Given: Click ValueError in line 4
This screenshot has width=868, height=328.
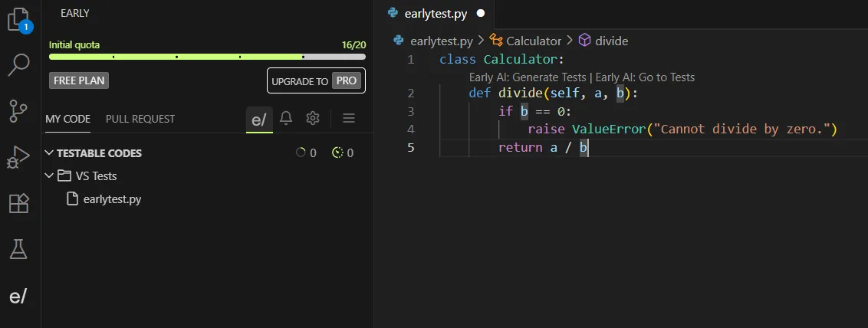Looking at the screenshot, I should pos(609,130).
